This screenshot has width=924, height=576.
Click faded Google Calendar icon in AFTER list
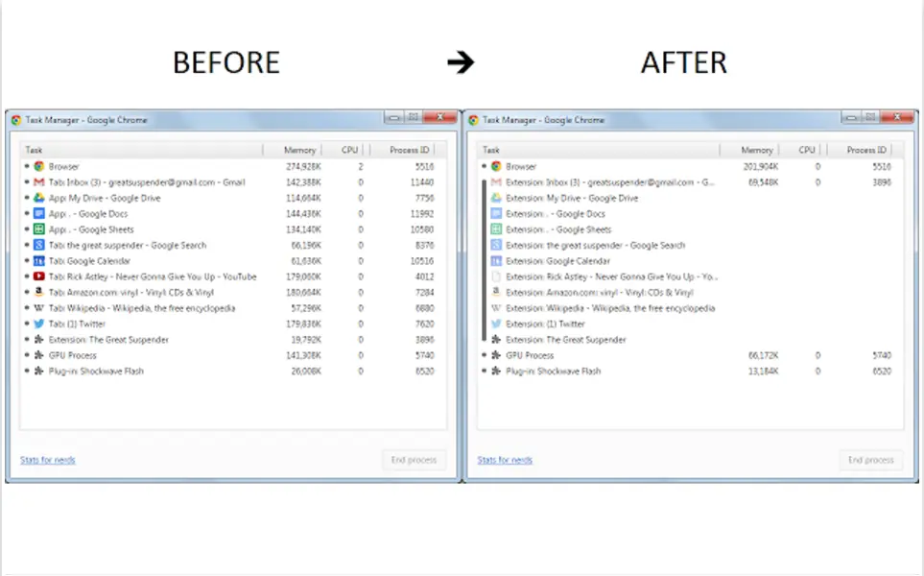pyautogui.click(x=496, y=260)
